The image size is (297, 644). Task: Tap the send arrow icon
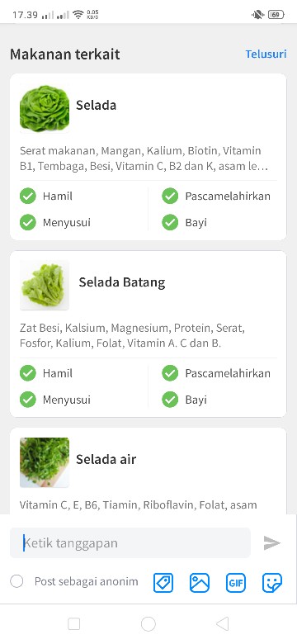(271, 543)
